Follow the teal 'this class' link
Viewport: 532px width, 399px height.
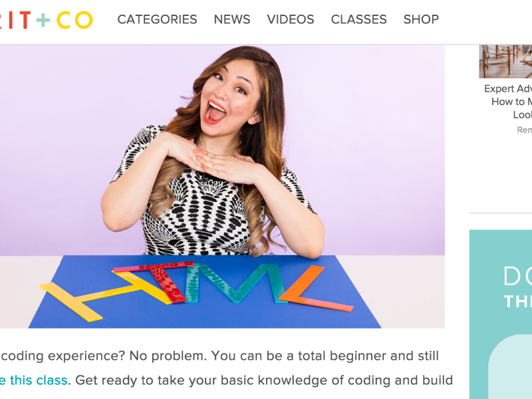[x=34, y=380]
